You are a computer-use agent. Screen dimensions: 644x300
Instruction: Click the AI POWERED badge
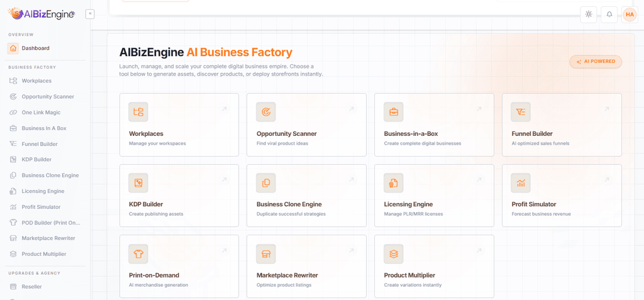596,62
